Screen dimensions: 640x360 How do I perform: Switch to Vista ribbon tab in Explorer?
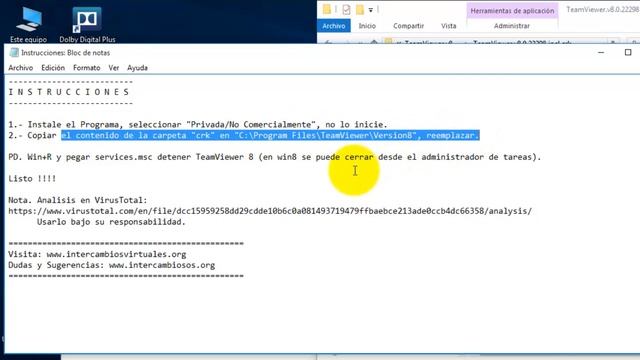(449, 26)
